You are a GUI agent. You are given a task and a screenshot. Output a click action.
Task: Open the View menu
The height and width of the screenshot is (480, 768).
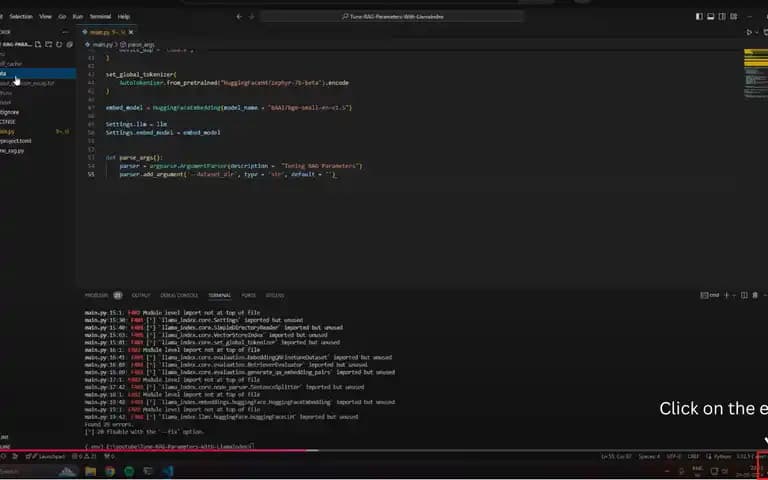click(45, 17)
